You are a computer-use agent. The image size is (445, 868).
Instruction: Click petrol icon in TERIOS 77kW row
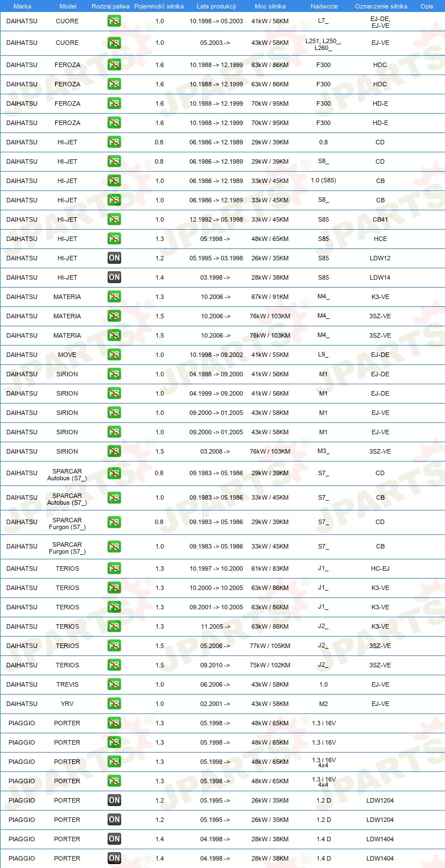(114, 646)
